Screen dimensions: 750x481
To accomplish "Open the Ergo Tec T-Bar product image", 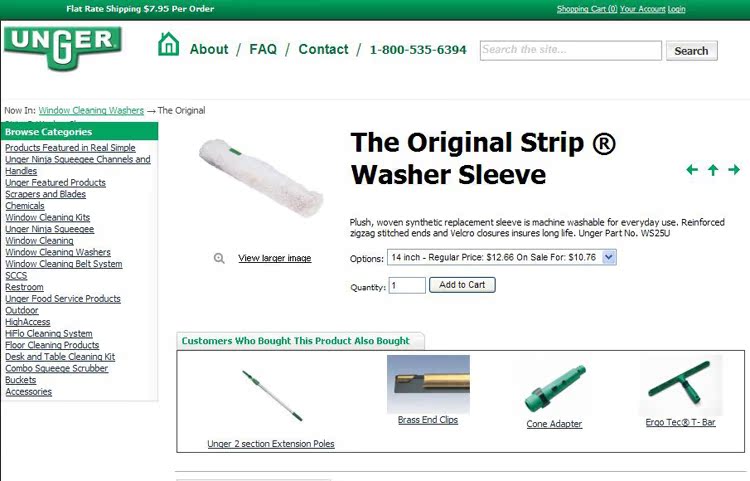I will pos(681,385).
